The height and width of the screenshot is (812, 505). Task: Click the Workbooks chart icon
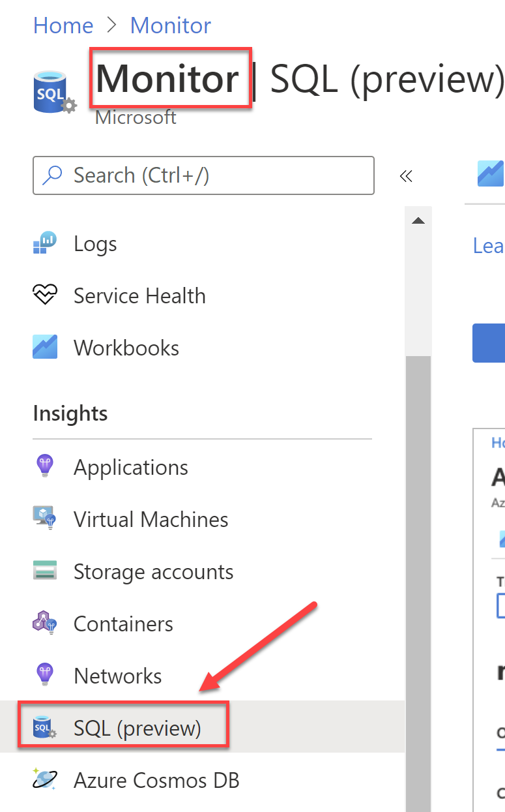coord(45,347)
